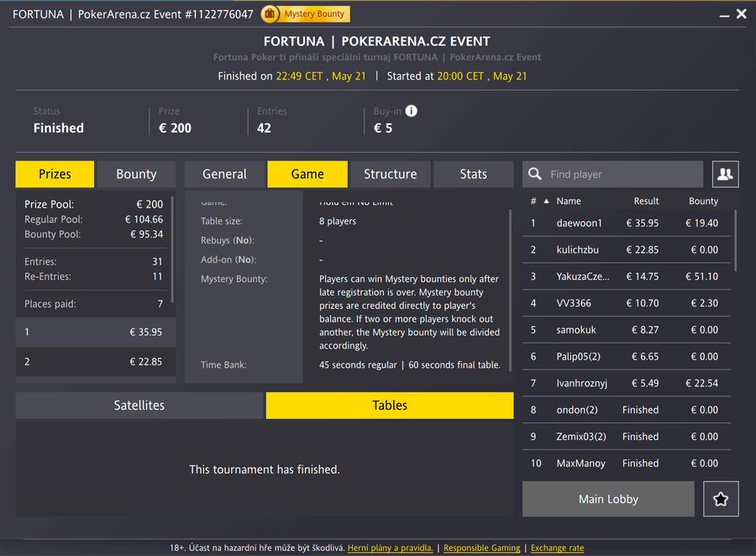Image resolution: width=756 pixels, height=556 pixels.
Task: Click the Finished status value
Action: pyautogui.click(x=58, y=128)
